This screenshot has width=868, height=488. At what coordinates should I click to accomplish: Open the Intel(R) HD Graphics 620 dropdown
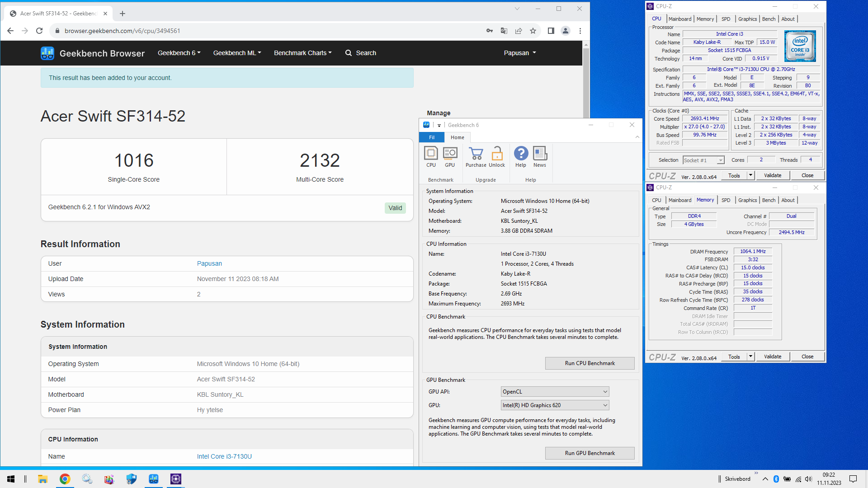[x=555, y=405]
